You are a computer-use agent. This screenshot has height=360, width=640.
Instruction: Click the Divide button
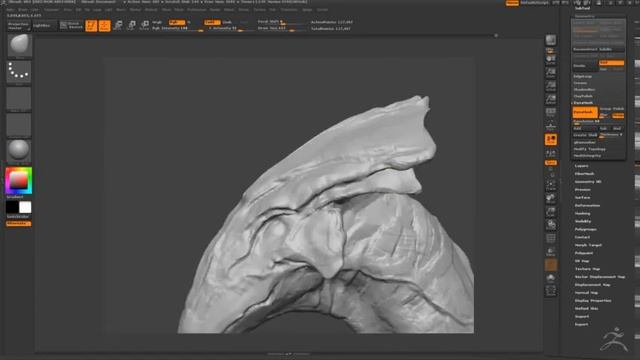click(x=585, y=66)
